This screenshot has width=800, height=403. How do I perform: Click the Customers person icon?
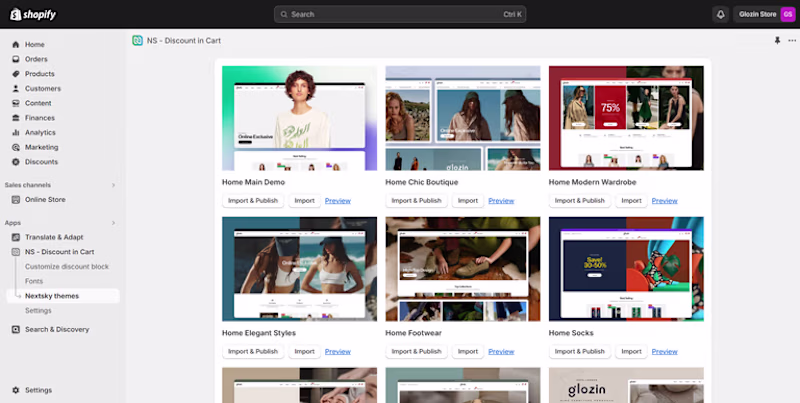tap(16, 89)
